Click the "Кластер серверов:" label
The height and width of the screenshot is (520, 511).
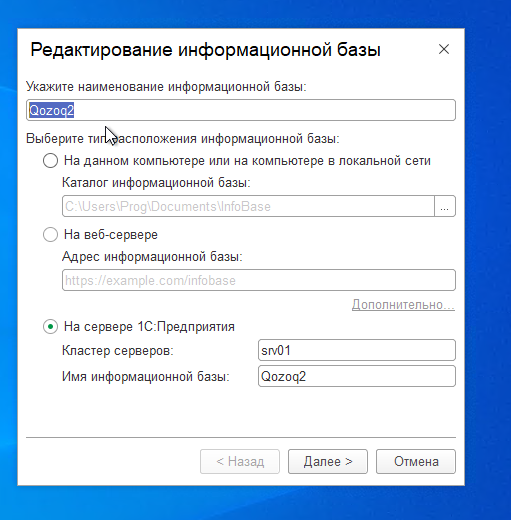click(118, 350)
